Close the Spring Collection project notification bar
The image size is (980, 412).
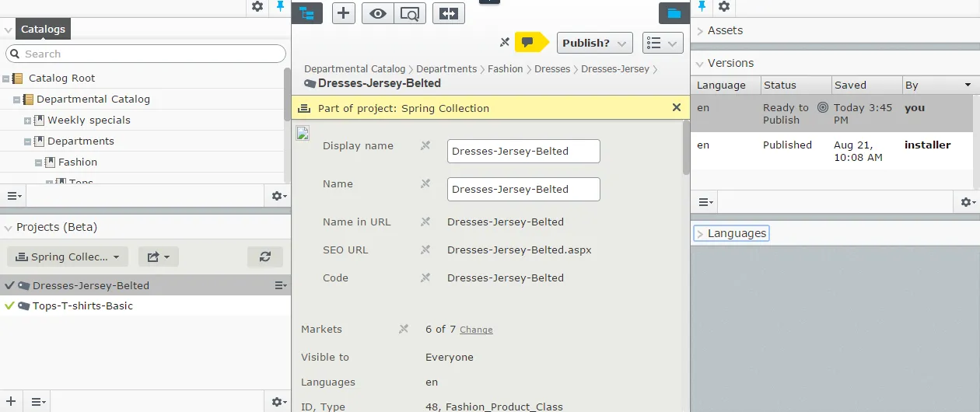coord(677,107)
